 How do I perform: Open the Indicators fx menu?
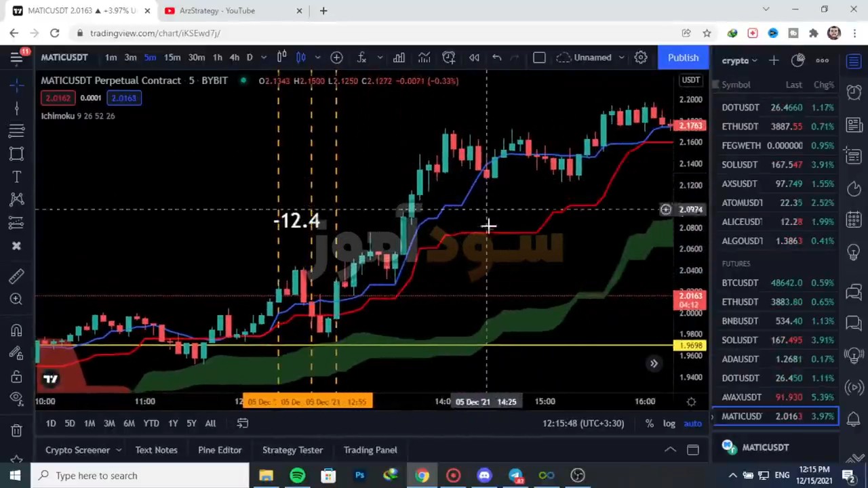(x=361, y=58)
